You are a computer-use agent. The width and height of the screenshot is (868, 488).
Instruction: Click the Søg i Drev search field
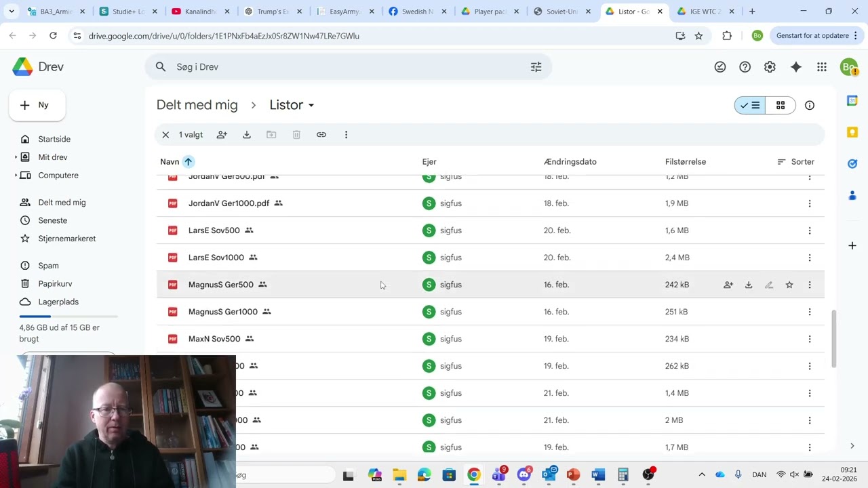(348, 67)
